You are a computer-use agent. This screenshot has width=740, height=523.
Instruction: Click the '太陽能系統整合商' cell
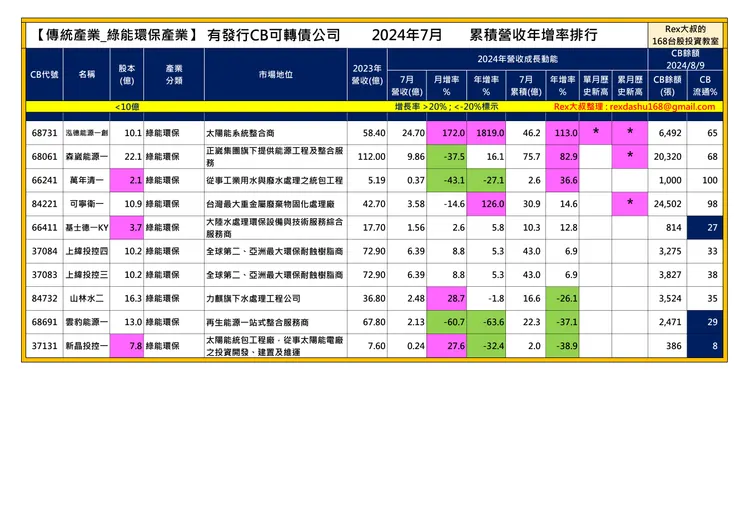(x=276, y=133)
